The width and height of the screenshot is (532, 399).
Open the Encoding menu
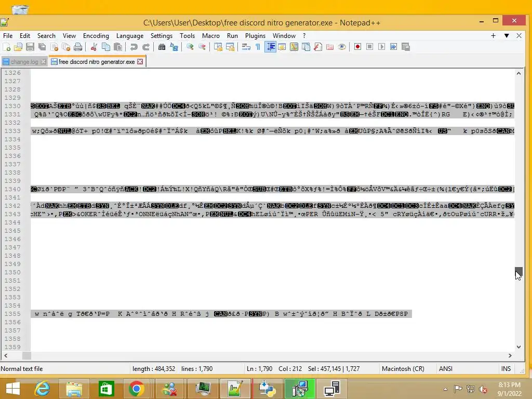[96, 36]
